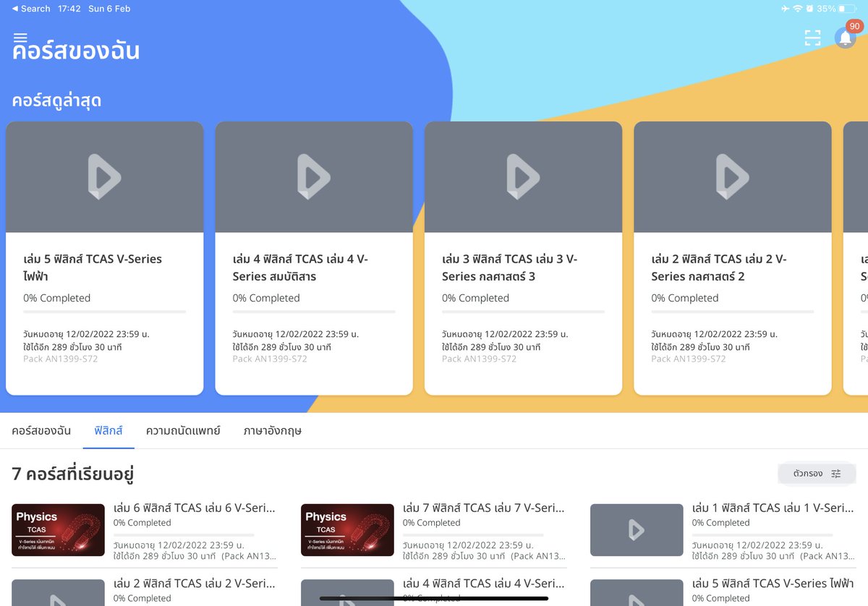Open Physics TCAS thumbnail for เล่ม 6
868x606 pixels.
point(58,530)
